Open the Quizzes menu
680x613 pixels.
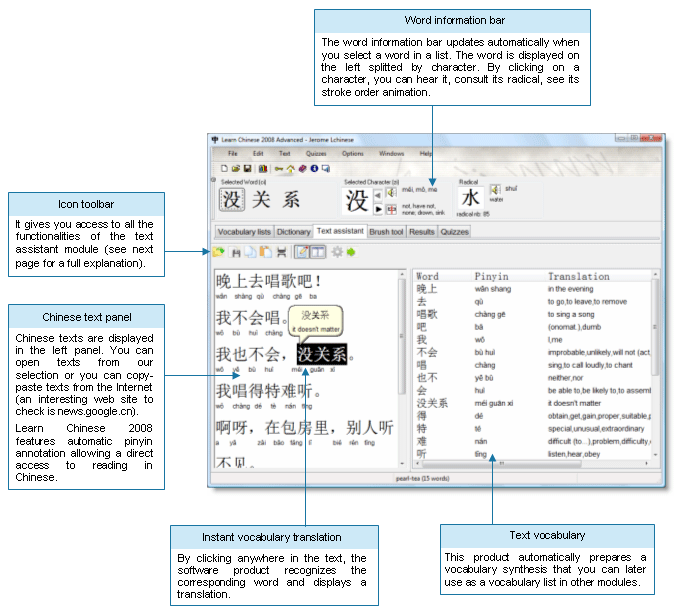click(316, 153)
